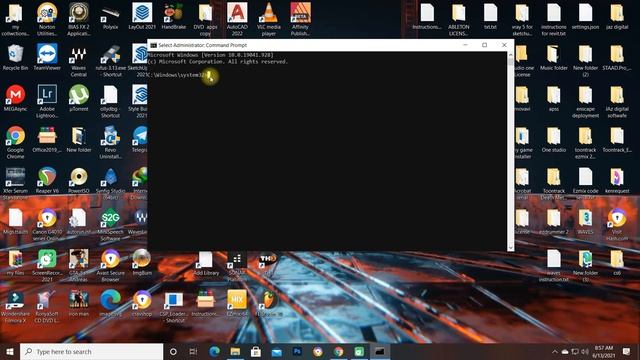
Task: Open the Windows Start menu
Action: pos(10,351)
